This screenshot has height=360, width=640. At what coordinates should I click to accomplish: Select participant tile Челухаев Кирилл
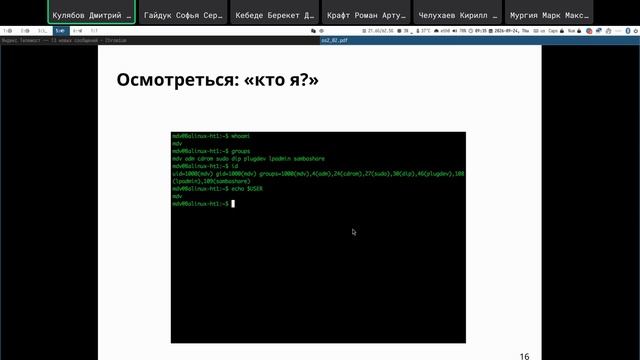coord(458,12)
